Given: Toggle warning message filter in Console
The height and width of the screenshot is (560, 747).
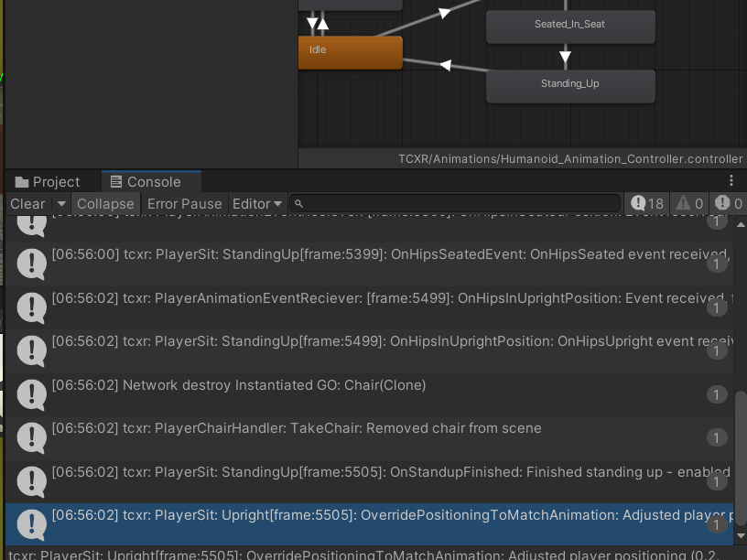Looking at the screenshot, I should point(688,203).
